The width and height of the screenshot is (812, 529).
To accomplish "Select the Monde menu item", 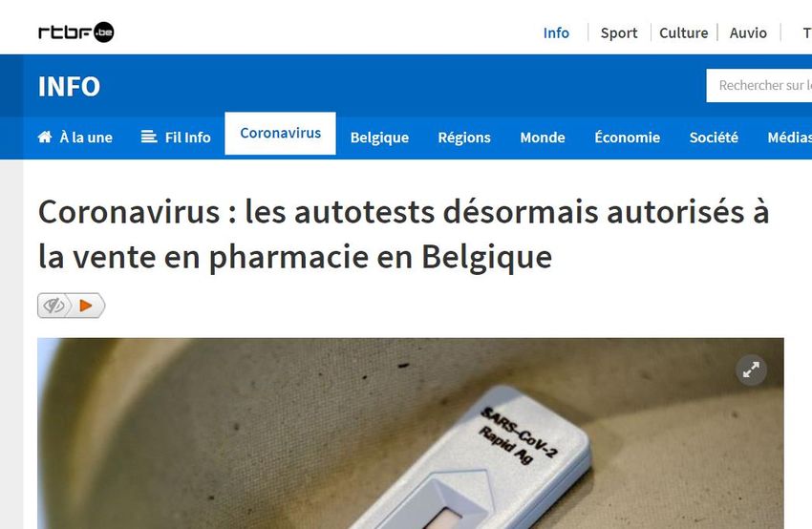I will [543, 138].
